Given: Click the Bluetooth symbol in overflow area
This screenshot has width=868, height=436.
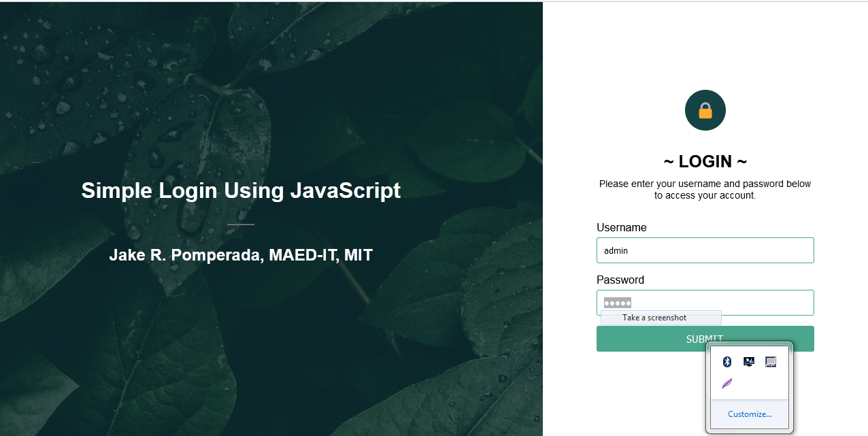Looking at the screenshot, I should [x=727, y=361].
